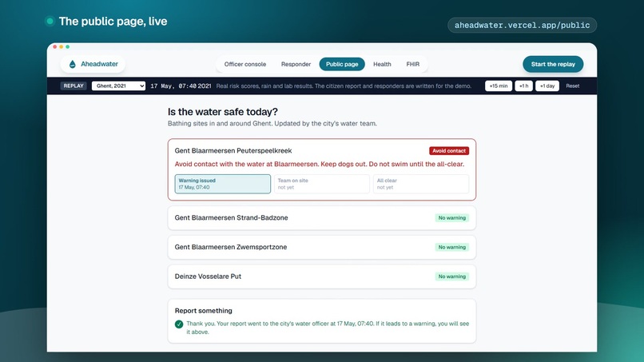644x362 pixels.
Task: Click the green checkmark icon in Report something
Action: click(179, 324)
